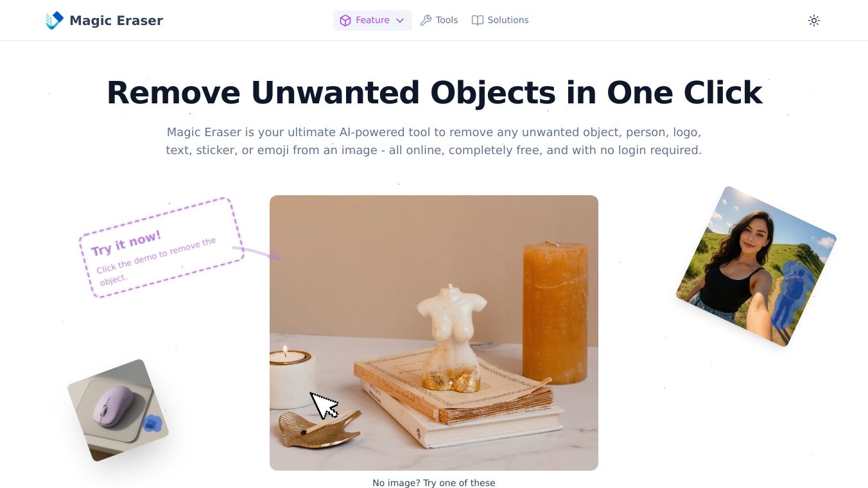This screenshot has width=868, height=488.
Task: Click 'No image? Try one of these' text
Action: (434, 483)
